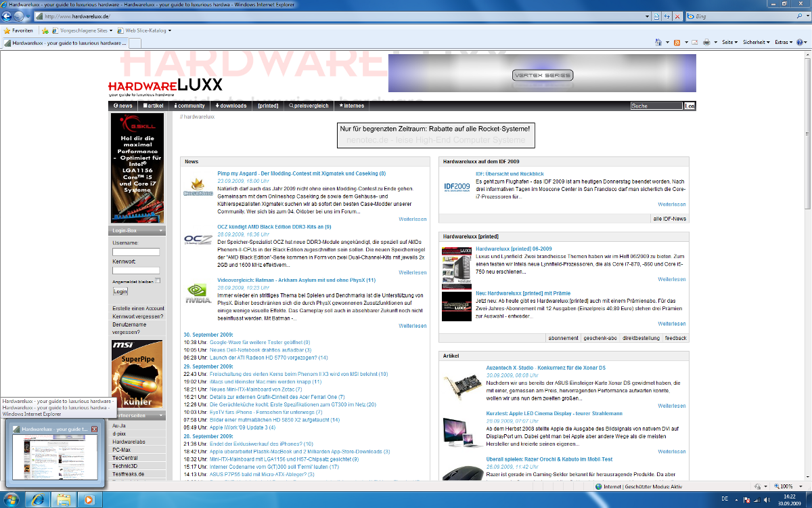Click the Caseking logo next to Asgard news
The image size is (812, 508).
198,188
